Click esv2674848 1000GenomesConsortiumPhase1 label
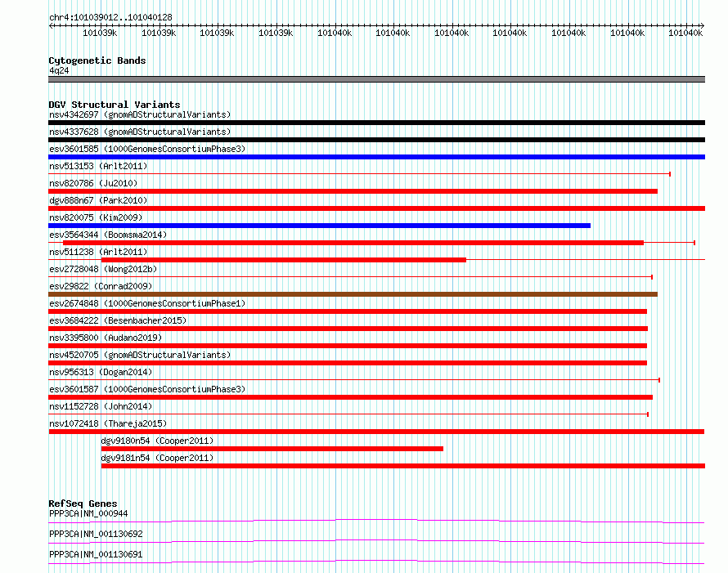 [x=147, y=303]
